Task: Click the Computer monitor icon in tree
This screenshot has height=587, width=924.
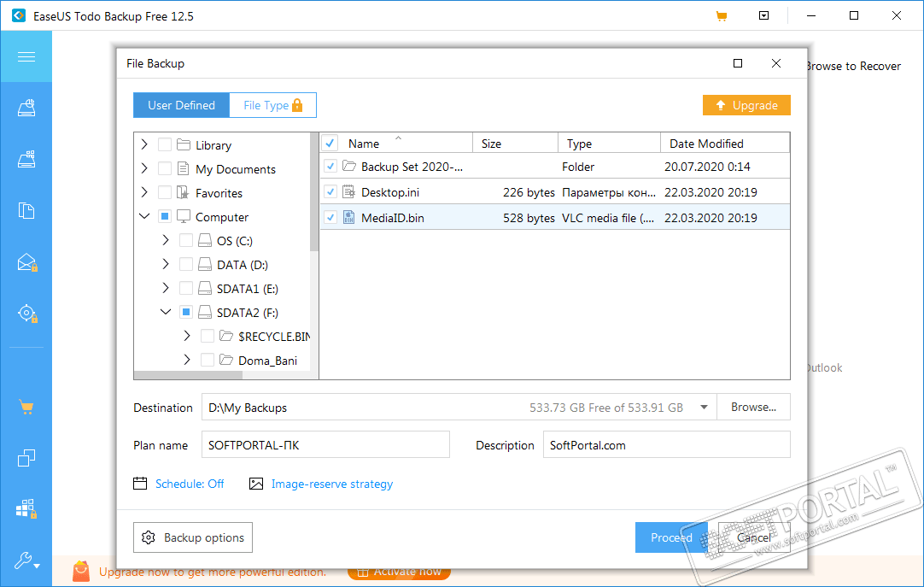Action: point(184,217)
